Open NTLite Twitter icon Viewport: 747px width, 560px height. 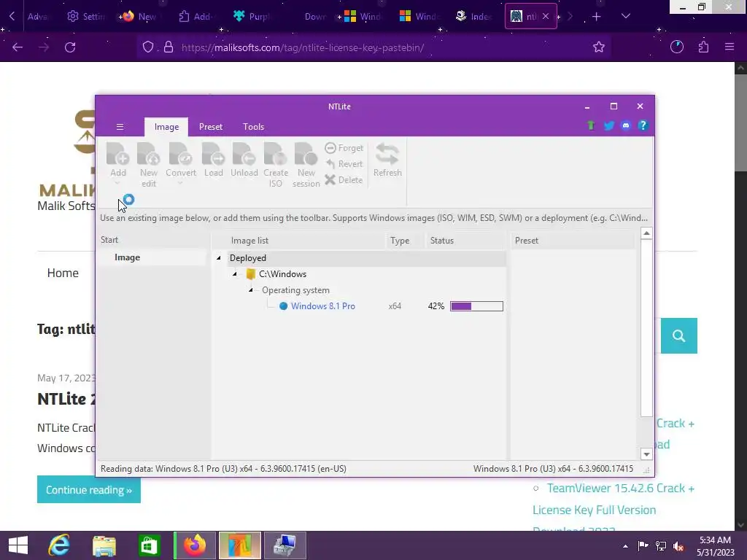pyautogui.click(x=609, y=125)
